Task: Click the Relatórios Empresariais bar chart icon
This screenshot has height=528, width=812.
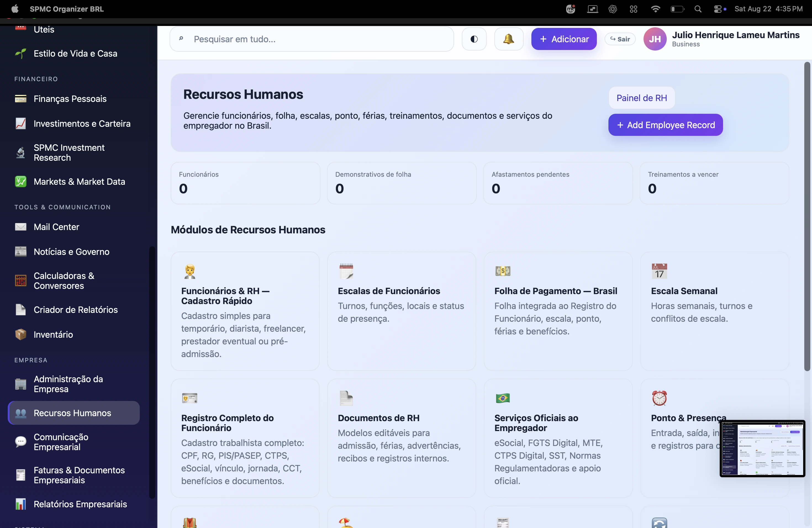Action: click(x=20, y=504)
